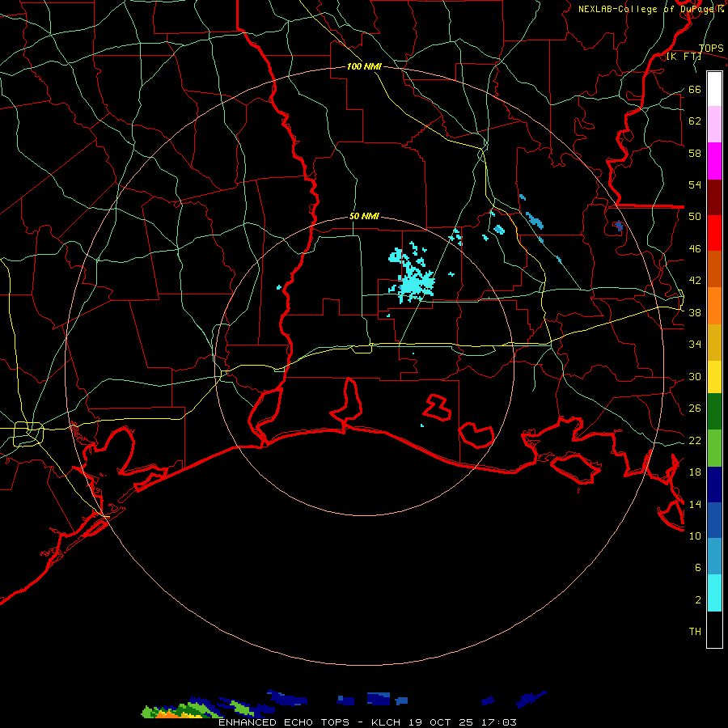Click the bright red legend swatch
This screenshot has width=728, height=728.
click(x=714, y=233)
